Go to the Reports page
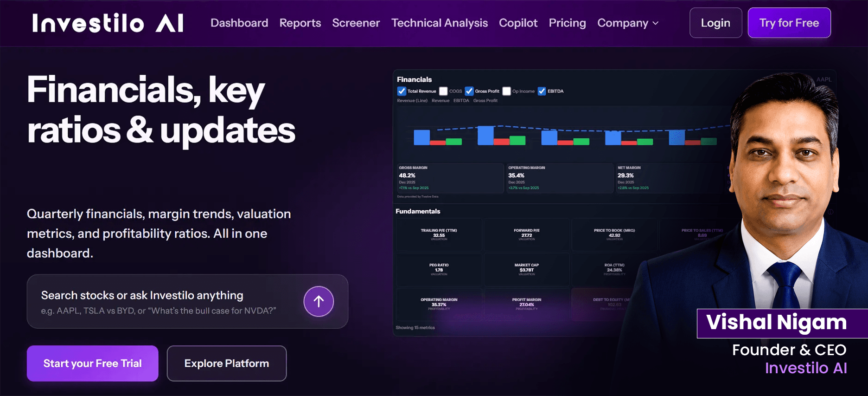Viewport: 868px width, 396px height. click(x=300, y=23)
